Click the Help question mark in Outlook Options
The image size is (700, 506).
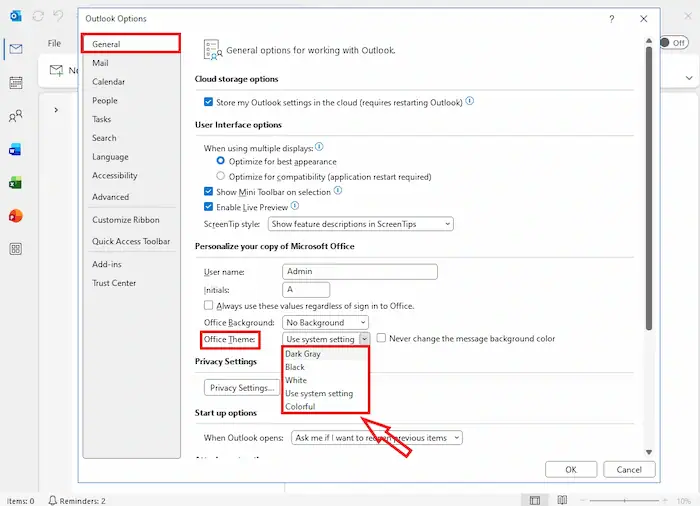tap(612, 19)
